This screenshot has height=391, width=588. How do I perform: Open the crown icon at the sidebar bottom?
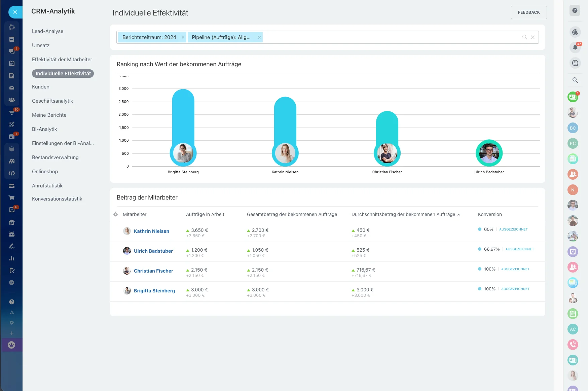coord(12,345)
